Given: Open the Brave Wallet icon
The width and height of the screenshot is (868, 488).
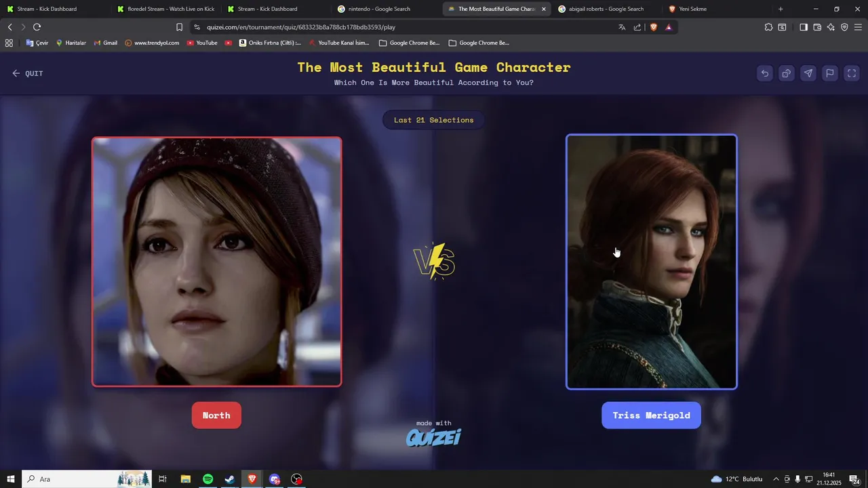Looking at the screenshot, I should [817, 27].
